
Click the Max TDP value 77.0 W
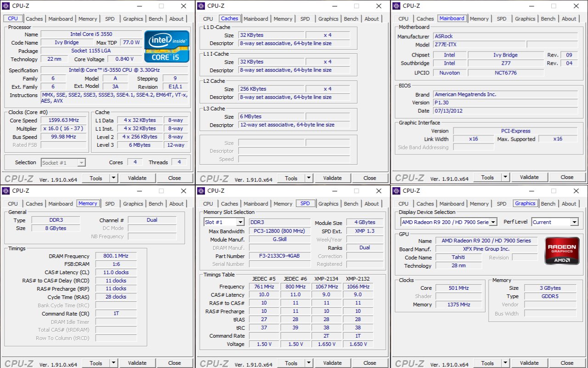[131, 42]
